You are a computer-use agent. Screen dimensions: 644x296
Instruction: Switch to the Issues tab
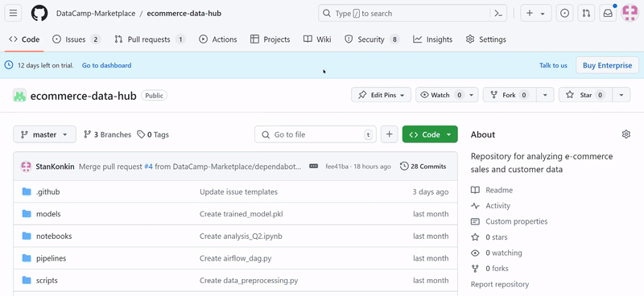tap(76, 39)
